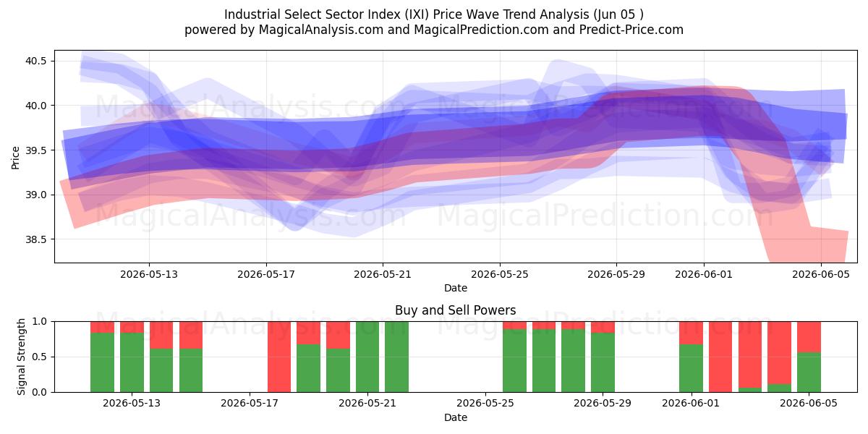The image size is (868, 434).
Task: Click the 2026-05-13 date label on price chart
Action: coord(149,274)
